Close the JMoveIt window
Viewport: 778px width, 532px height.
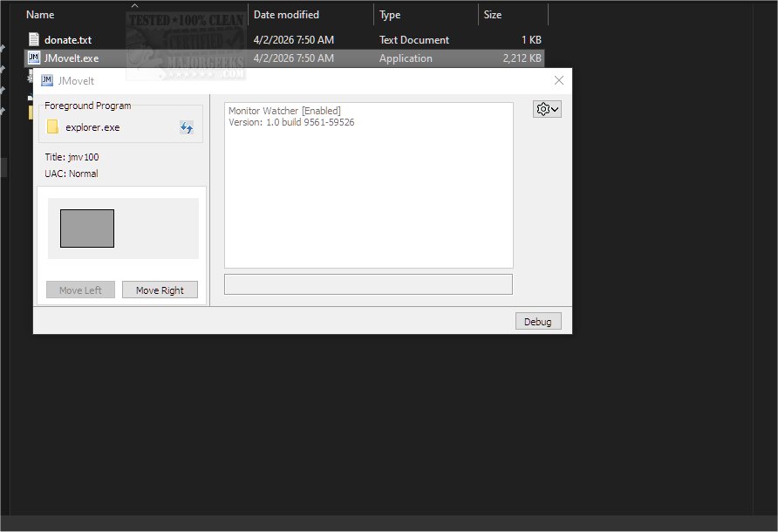click(559, 80)
